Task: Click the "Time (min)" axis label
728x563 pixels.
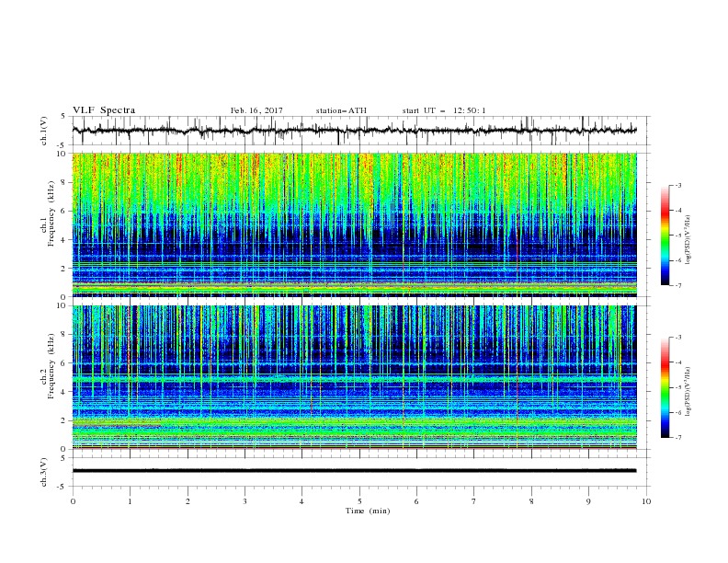Action: click(368, 511)
